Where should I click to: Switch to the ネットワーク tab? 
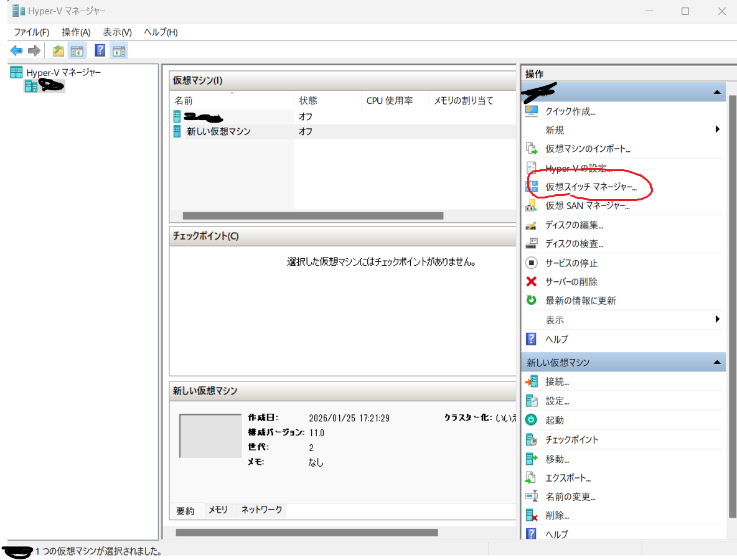coord(262,510)
